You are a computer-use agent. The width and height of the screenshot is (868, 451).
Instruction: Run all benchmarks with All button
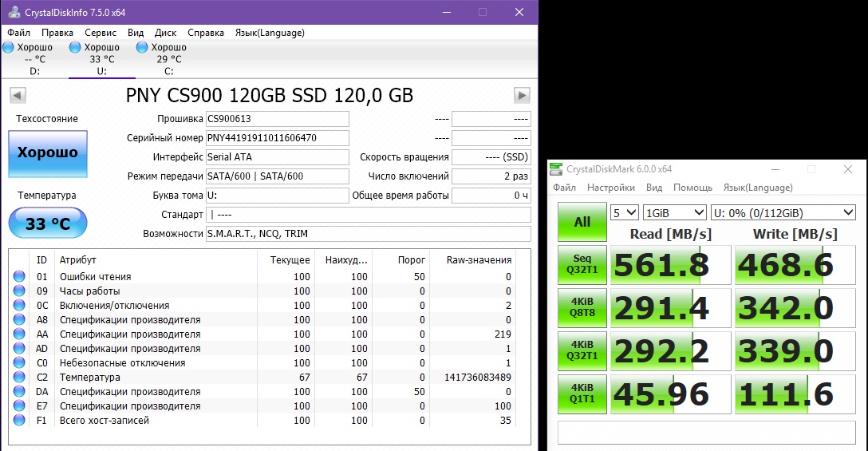click(x=582, y=222)
